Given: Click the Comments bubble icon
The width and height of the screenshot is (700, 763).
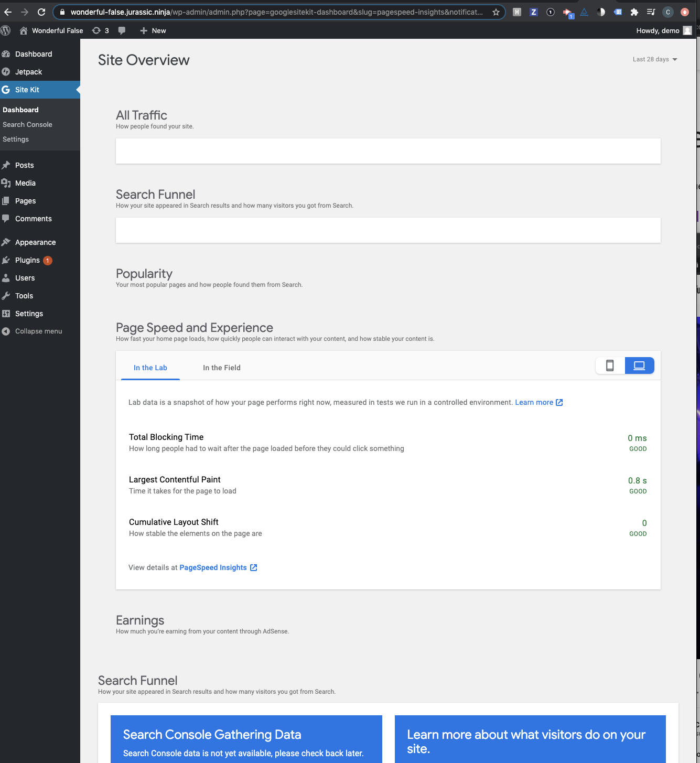Looking at the screenshot, I should pos(6,219).
